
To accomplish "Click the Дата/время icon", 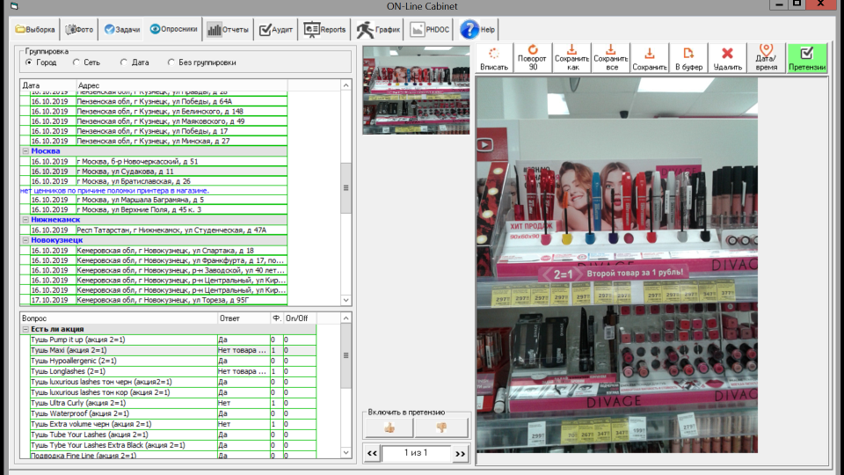I will point(766,58).
